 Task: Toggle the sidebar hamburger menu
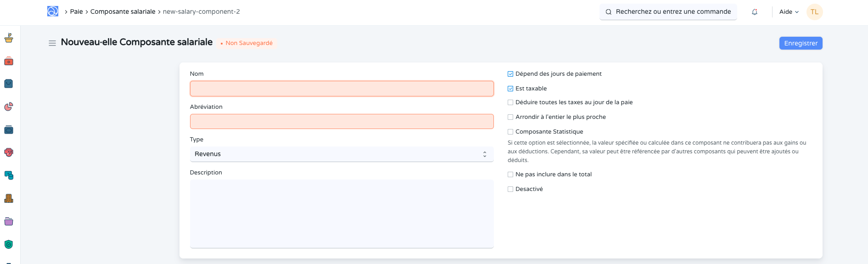52,43
